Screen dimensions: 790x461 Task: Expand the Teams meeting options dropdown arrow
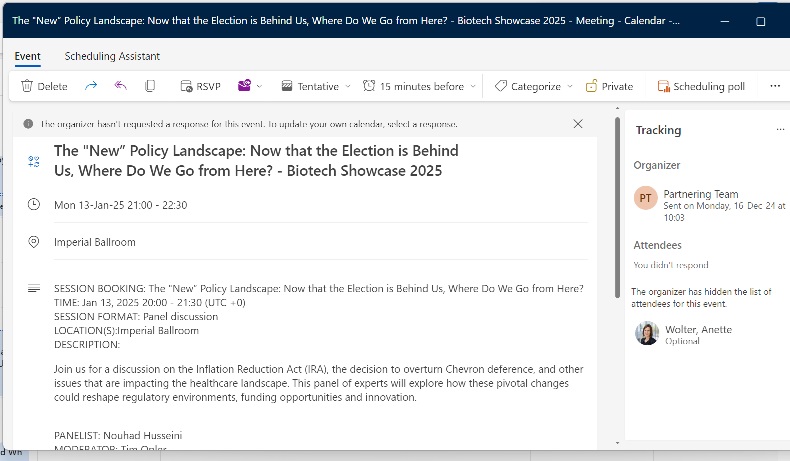click(260, 86)
